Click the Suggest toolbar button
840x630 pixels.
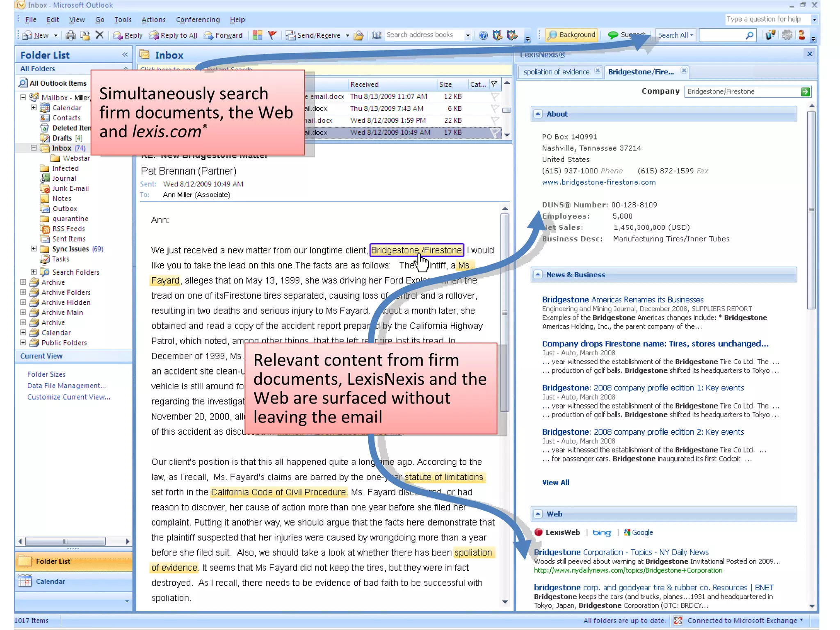tap(627, 35)
